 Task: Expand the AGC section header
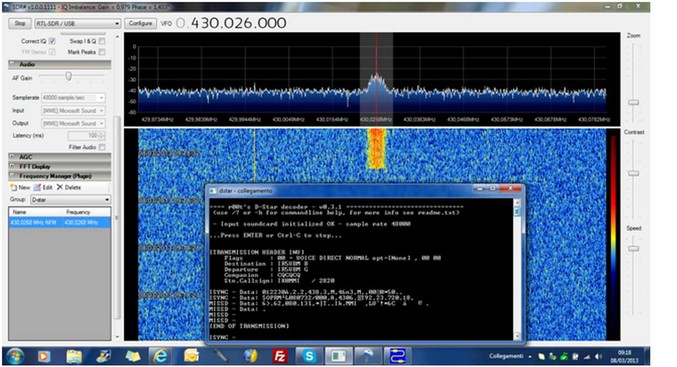(60, 157)
